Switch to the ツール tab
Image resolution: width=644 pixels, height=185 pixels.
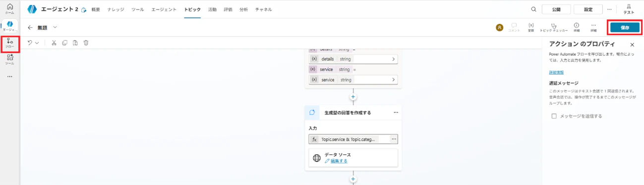138,9
